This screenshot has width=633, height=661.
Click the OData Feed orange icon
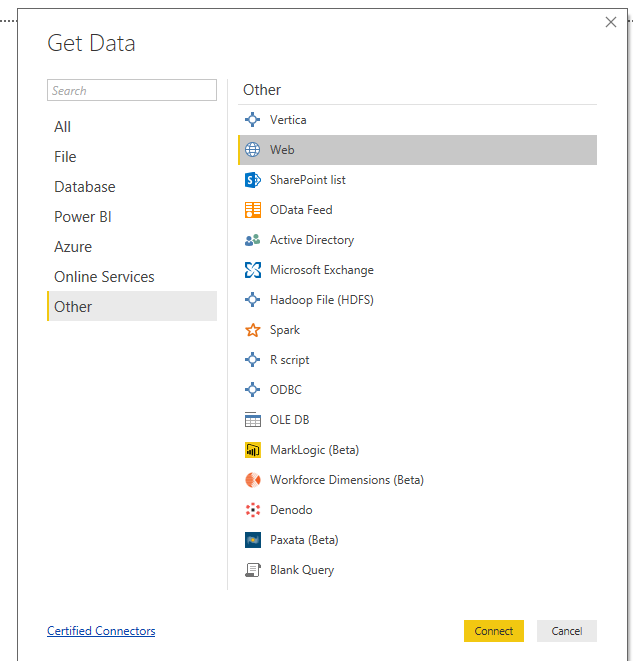252,210
